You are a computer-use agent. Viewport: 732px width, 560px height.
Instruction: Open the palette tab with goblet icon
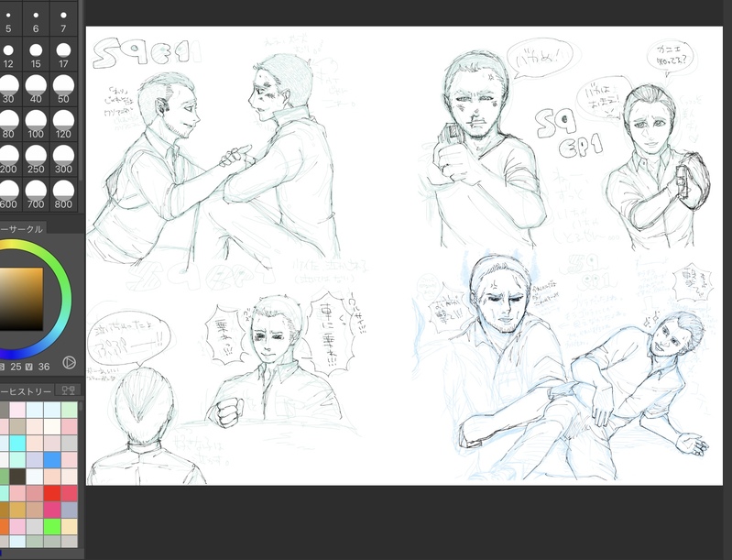point(68,390)
